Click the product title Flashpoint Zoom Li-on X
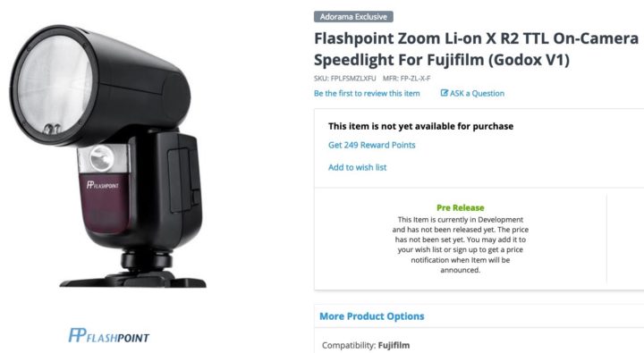The image size is (644, 353). click(476, 49)
